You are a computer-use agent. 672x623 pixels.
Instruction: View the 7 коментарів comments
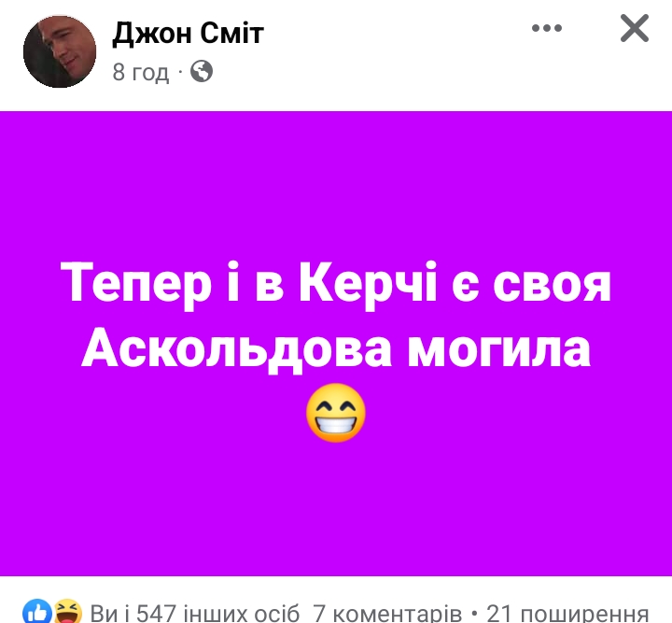[387, 613]
